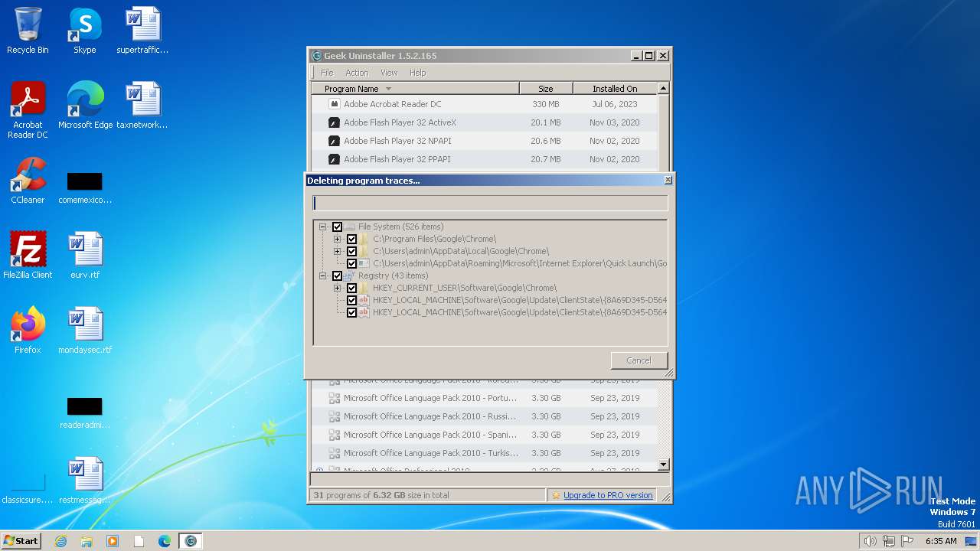Open Windows Media Player from the taskbar
Viewport: 980px width, 551px height.
pos(113,541)
